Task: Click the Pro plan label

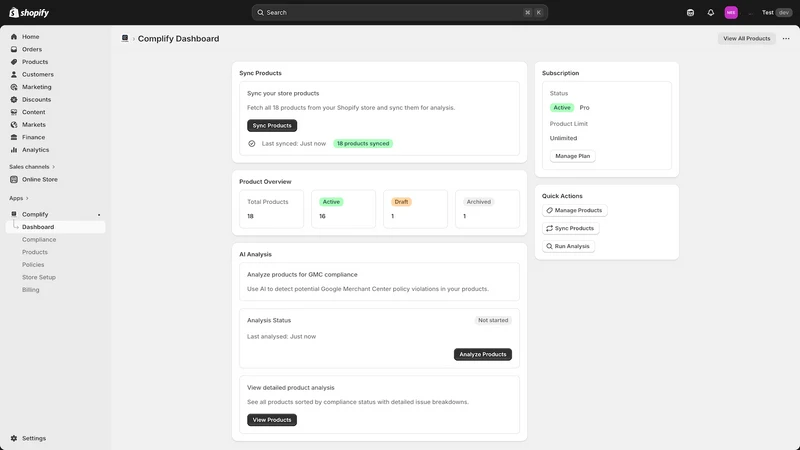Action: pyautogui.click(x=585, y=108)
